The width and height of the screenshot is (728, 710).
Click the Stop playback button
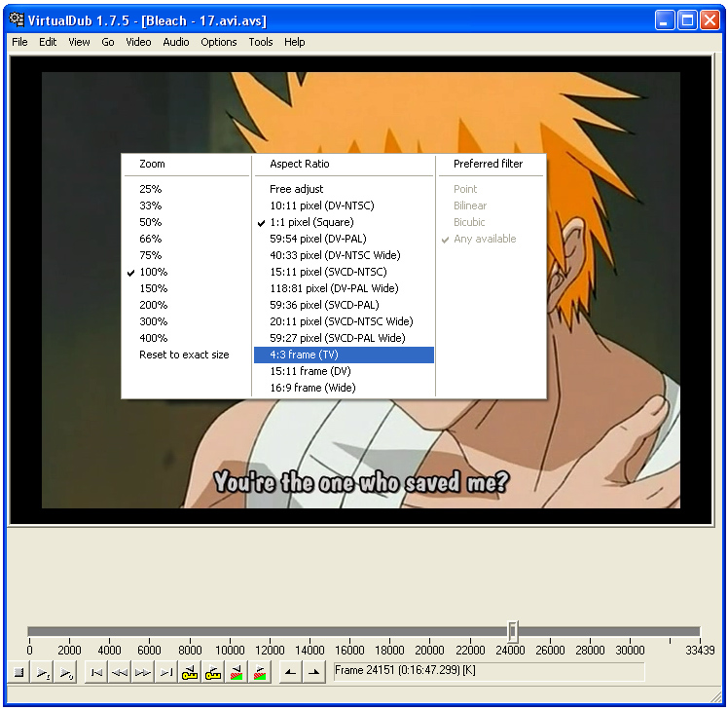pos(19,672)
